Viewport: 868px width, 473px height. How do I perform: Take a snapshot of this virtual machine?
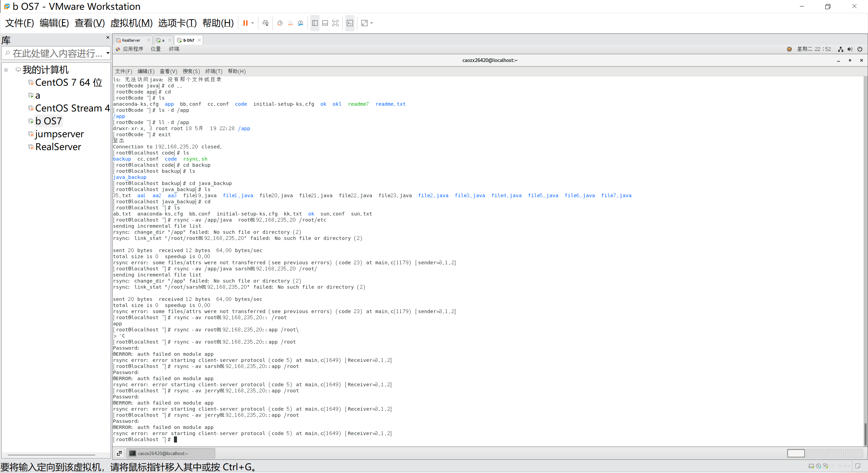[x=280, y=23]
